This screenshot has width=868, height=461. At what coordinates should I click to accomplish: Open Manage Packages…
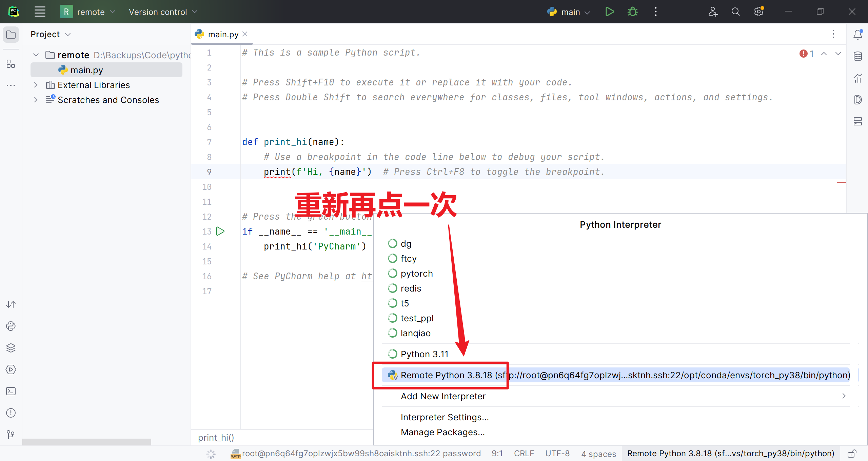(x=616, y=432)
